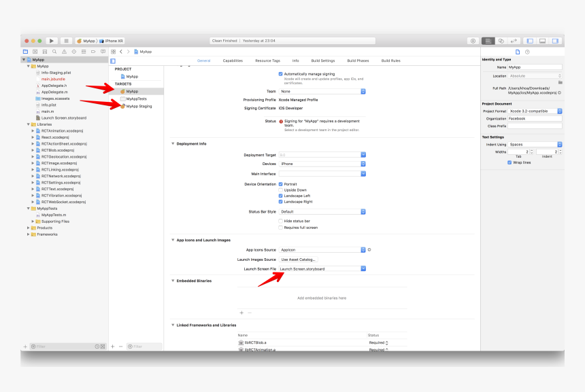
Task: Reveal the Full Path in Finder arrow
Action: (559, 93)
